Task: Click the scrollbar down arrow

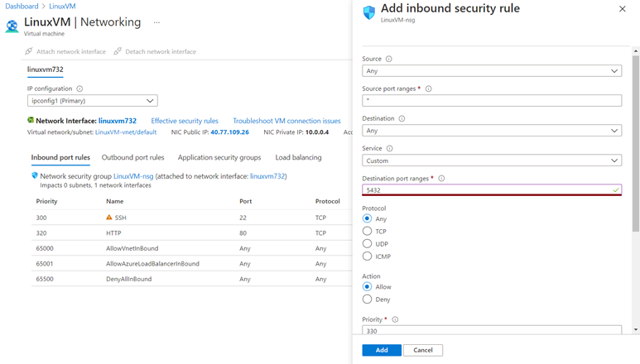Action: pos(636,329)
